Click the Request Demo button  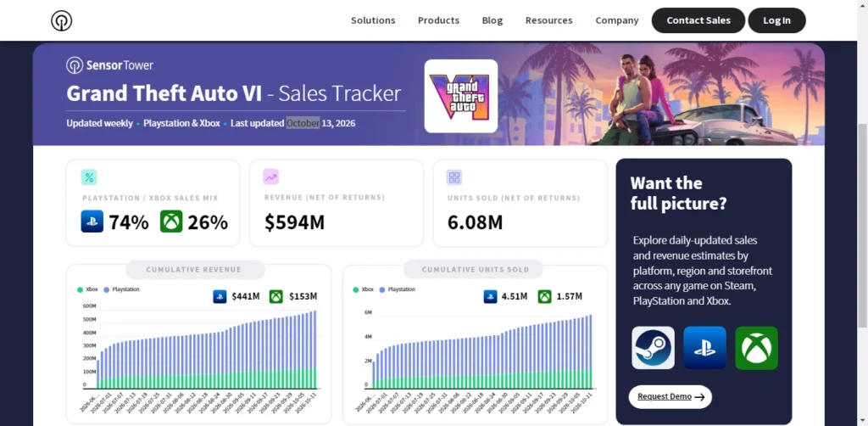tap(670, 396)
